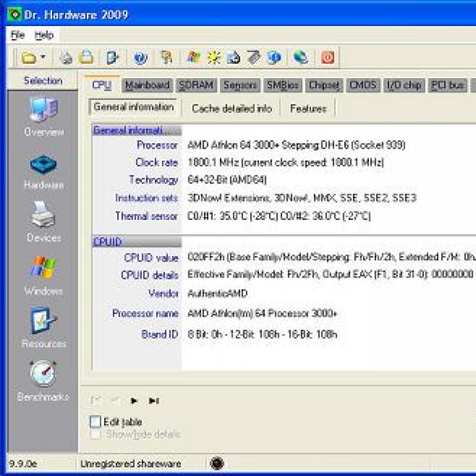Click the Processor name value AMD Athlon(tm) 64
This screenshot has width=476, height=476.
coord(262,313)
